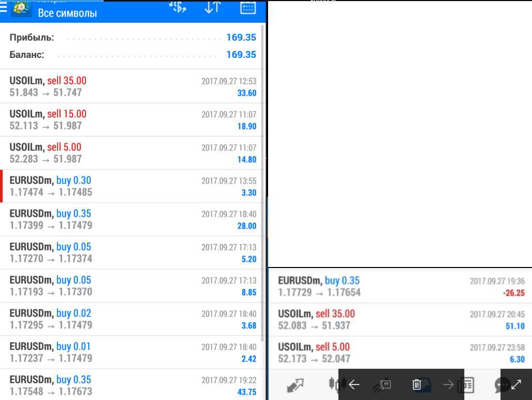This screenshot has height=400, width=532.
Task: Open the calendar period icon
Action: (248, 7)
